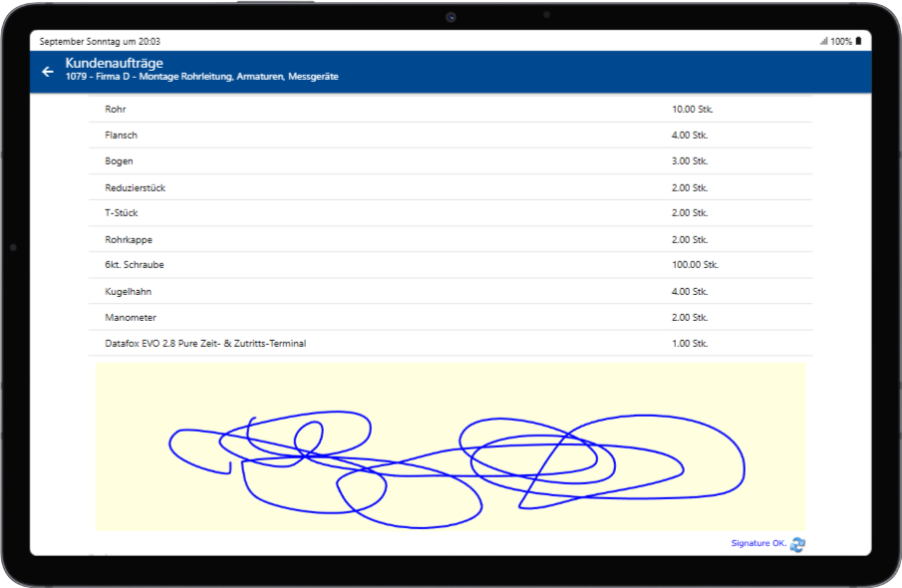Tap the signal strength icon
The width and height of the screenshot is (902, 588).
click(823, 42)
